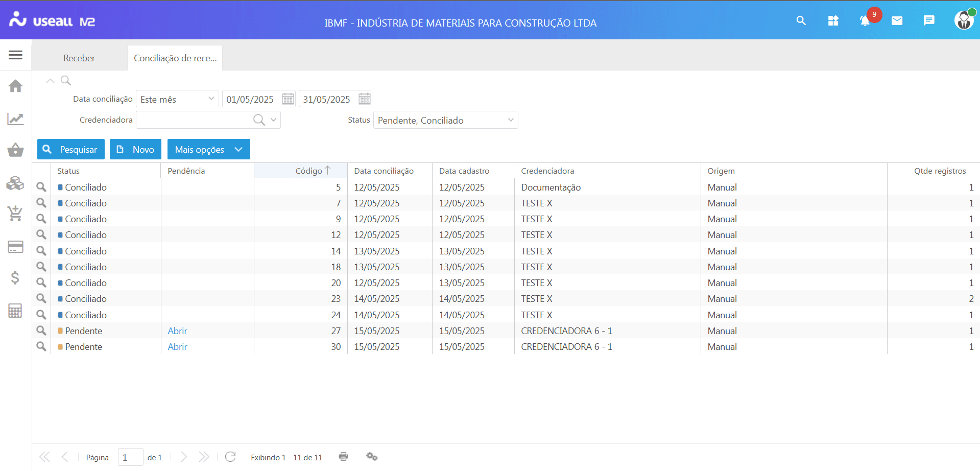Sort by Qtde registros column header
The width and height of the screenshot is (980, 471).
click(x=933, y=171)
